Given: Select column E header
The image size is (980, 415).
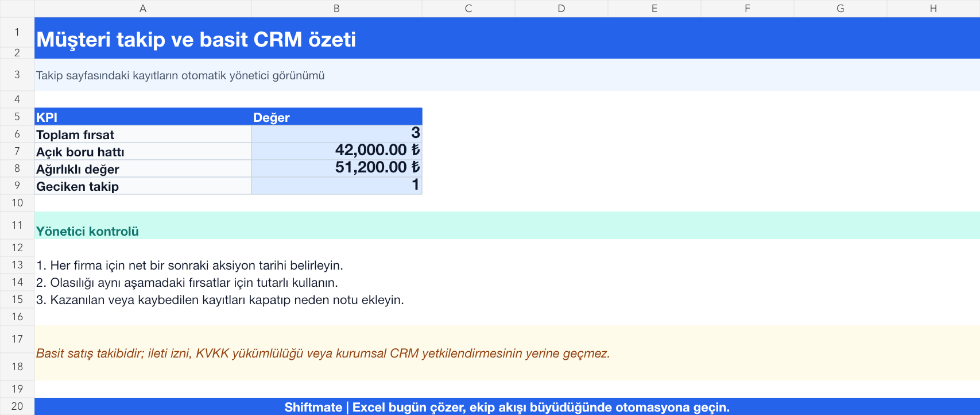Looking at the screenshot, I should [x=654, y=9].
